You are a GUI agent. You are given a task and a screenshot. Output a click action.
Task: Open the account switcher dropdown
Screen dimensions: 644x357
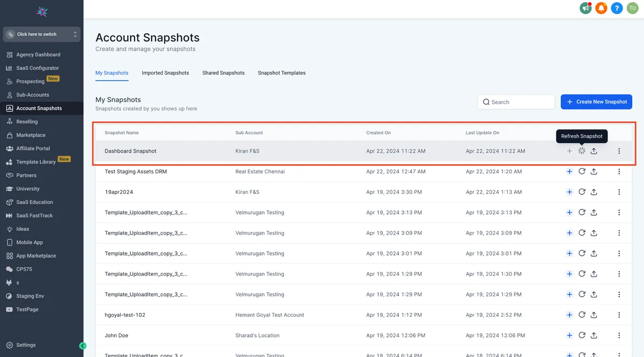click(41, 34)
